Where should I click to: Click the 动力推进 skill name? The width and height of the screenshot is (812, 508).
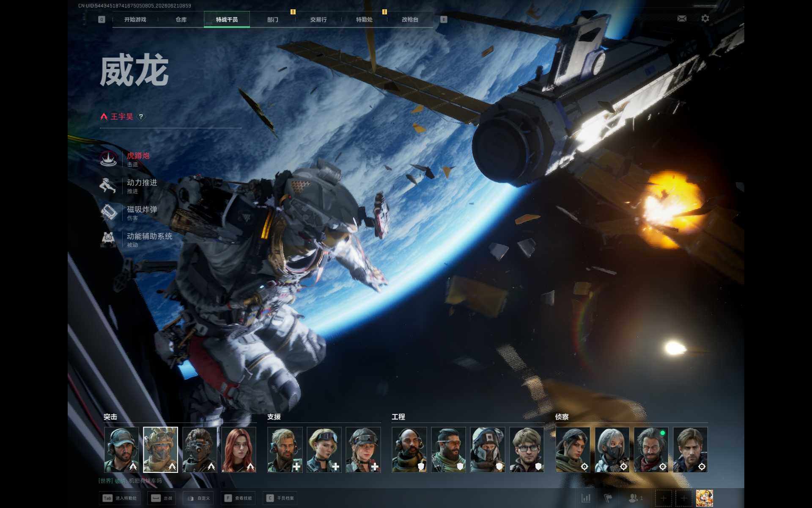(x=142, y=182)
